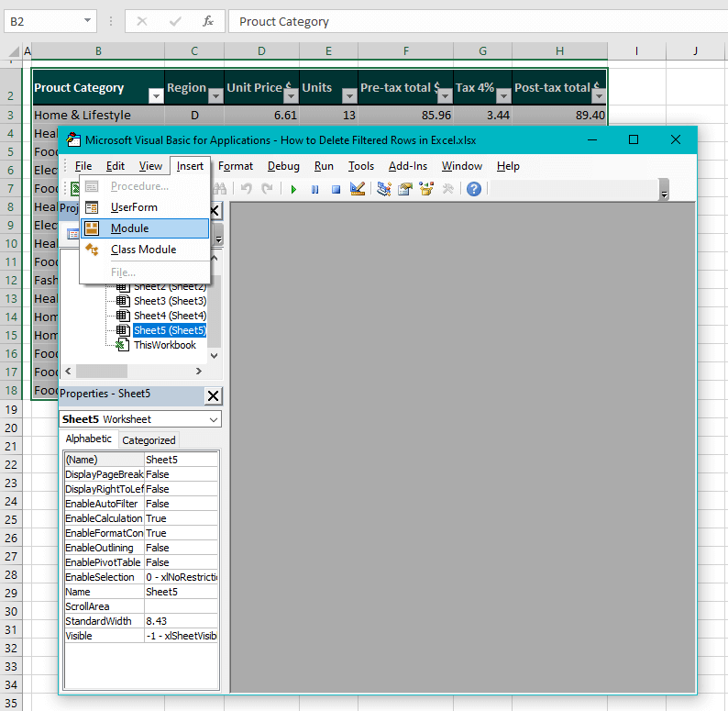Click the ThisWorkbook Excel icon in tree
Image resolution: width=728 pixels, height=711 pixels.
pyautogui.click(x=122, y=345)
